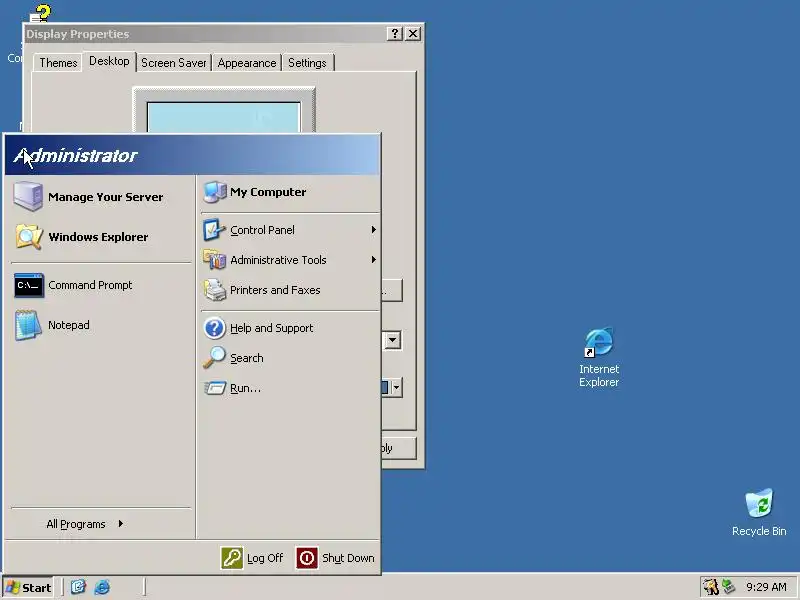
Task: Click the Shut Down label
Action: (348, 558)
